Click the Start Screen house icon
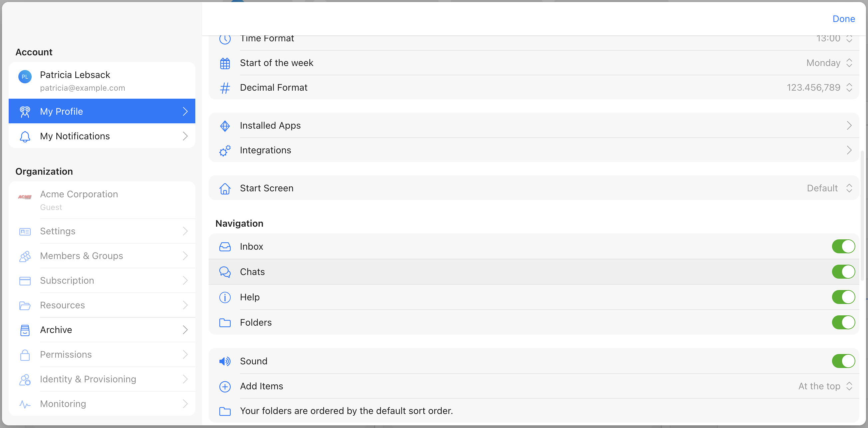The width and height of the screenshot is (868, 428). click(225, 188)
